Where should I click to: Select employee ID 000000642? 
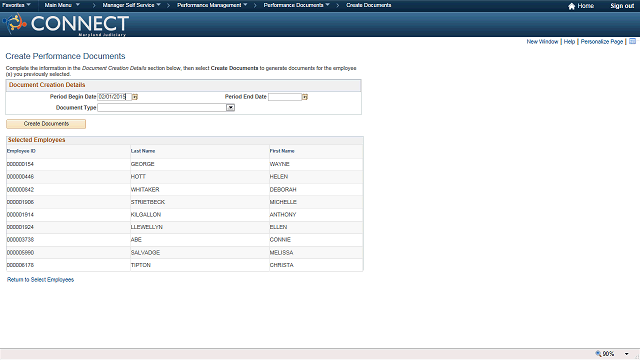[x=20, y=190]
